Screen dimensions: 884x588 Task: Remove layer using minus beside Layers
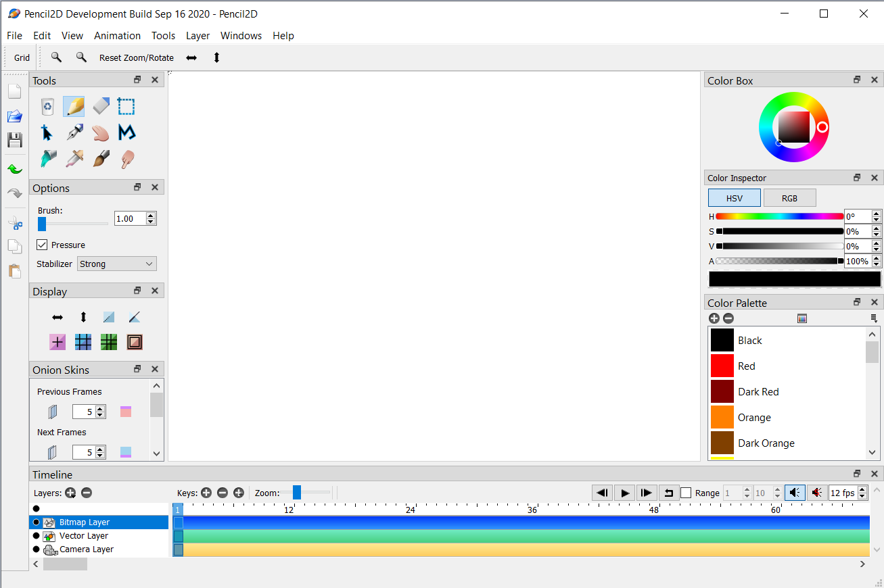point(87,493)
